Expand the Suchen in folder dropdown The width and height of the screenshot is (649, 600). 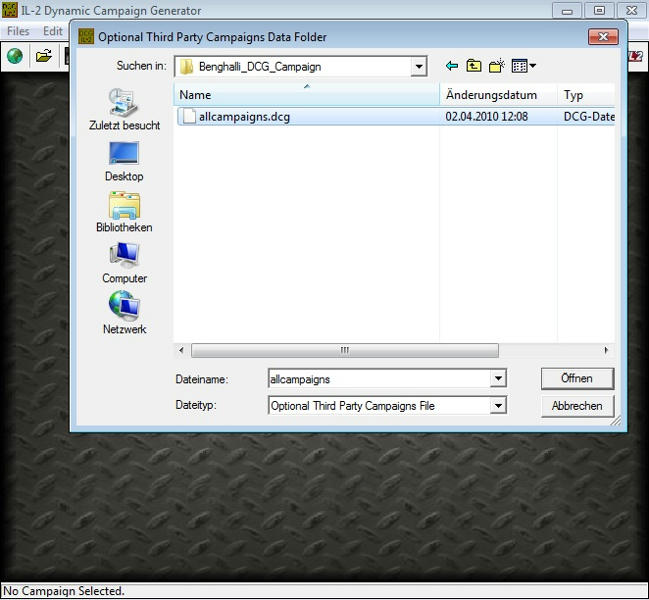click(x=419, y=67)
